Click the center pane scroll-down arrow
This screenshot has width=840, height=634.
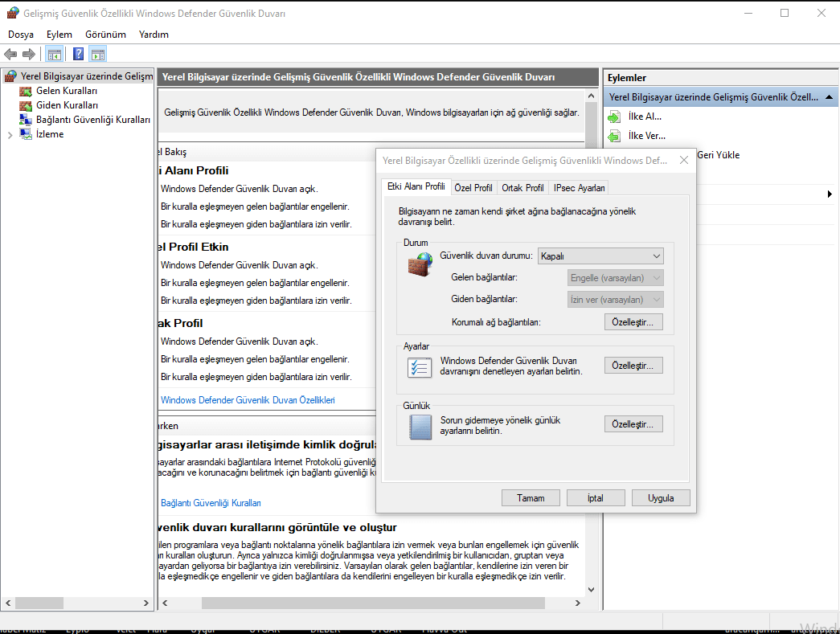[591, 590]
